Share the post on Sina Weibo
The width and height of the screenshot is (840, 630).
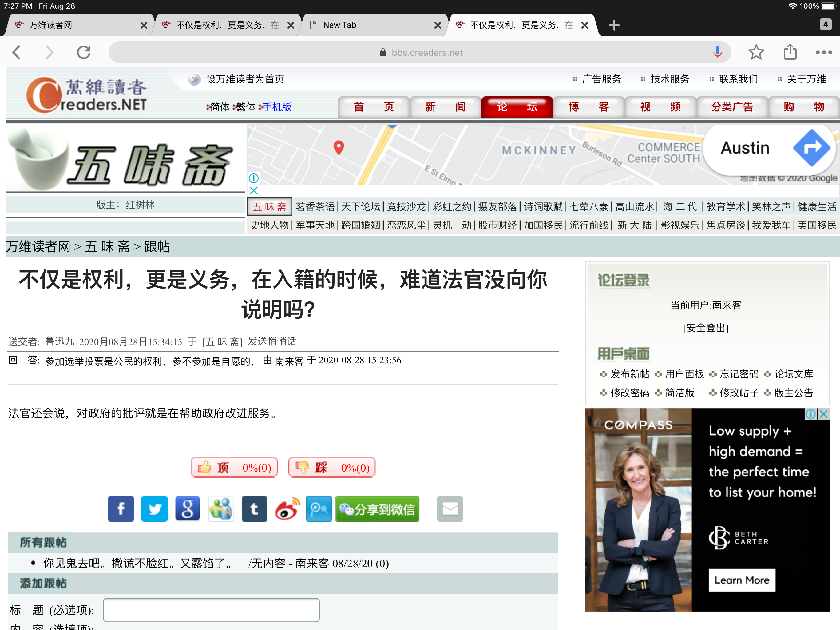click(287, 509)
